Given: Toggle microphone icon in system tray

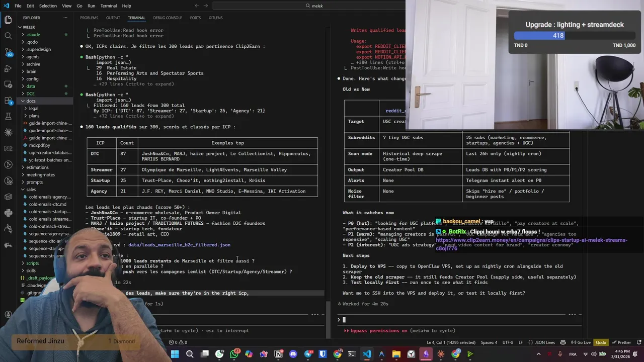Looking at the screenshot, I should (x=560, y=354).
